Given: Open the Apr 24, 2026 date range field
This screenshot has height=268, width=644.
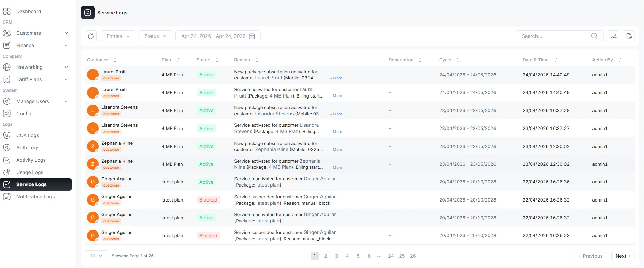Looking at the screenshot, I should pos(218,36).
